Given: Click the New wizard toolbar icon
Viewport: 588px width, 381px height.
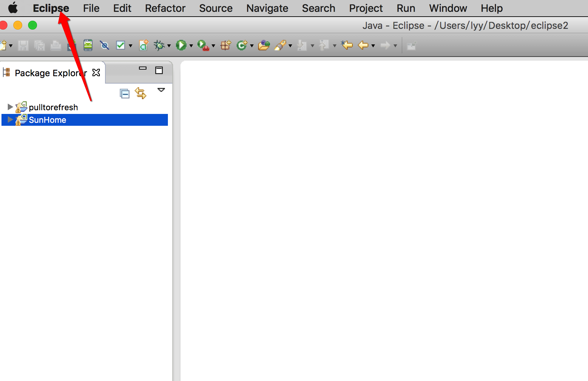Looking at the screenshot, I should pyautogui.click(x=3, y=45).
